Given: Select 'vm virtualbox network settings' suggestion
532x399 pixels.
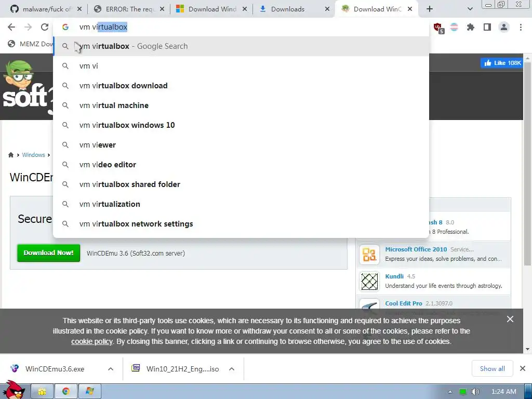Looking at the screenshot, I should point(241,223).
